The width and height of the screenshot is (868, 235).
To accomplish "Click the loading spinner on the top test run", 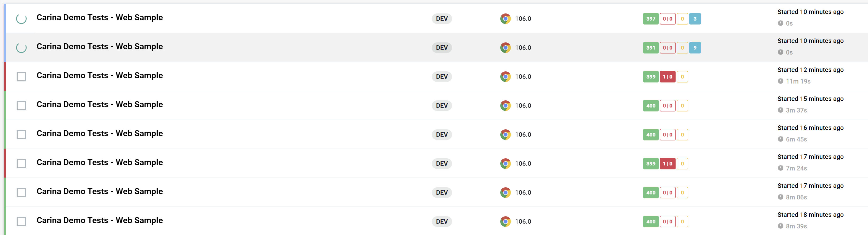I will [21, 19].
